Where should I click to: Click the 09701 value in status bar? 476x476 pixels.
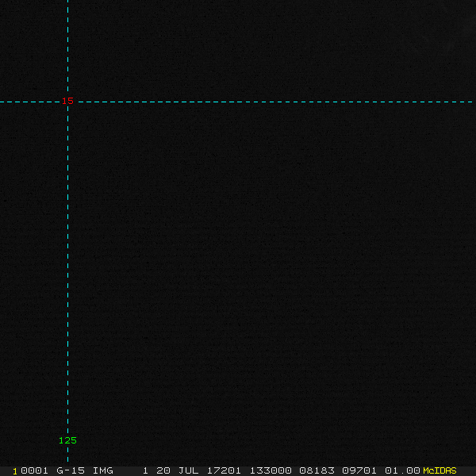click(359, 470)
